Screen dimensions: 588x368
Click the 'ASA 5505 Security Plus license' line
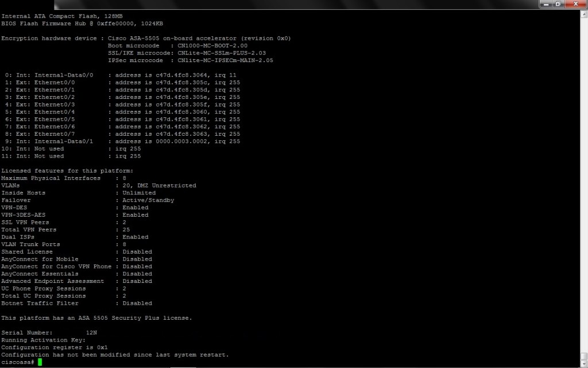coord(96,317)
